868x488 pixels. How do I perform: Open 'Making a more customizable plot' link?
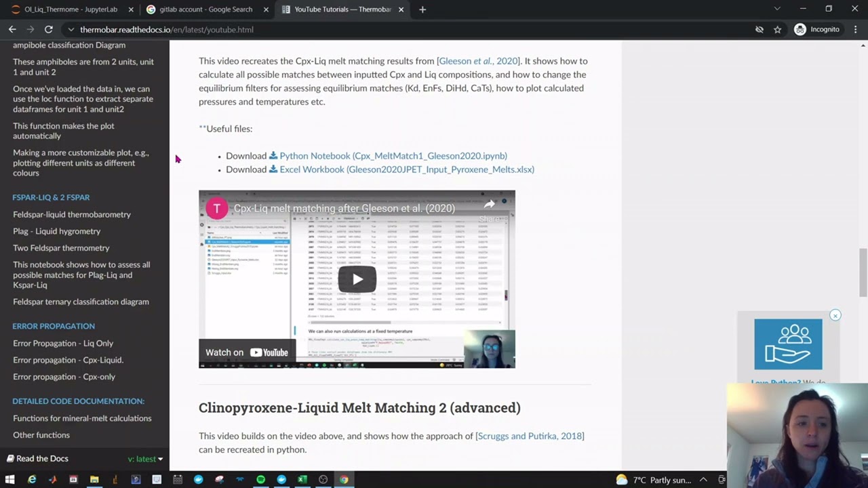[x=81, y=163]
